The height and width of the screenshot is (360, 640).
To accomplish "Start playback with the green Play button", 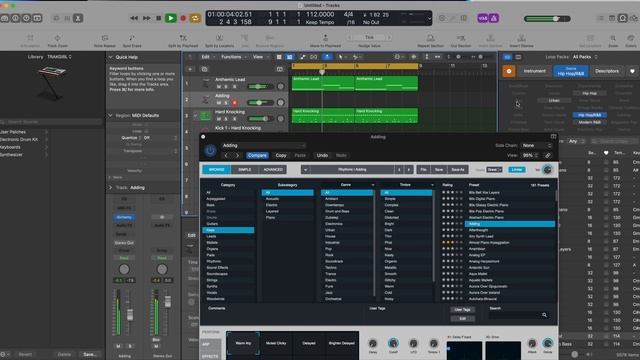I will 171,18.
